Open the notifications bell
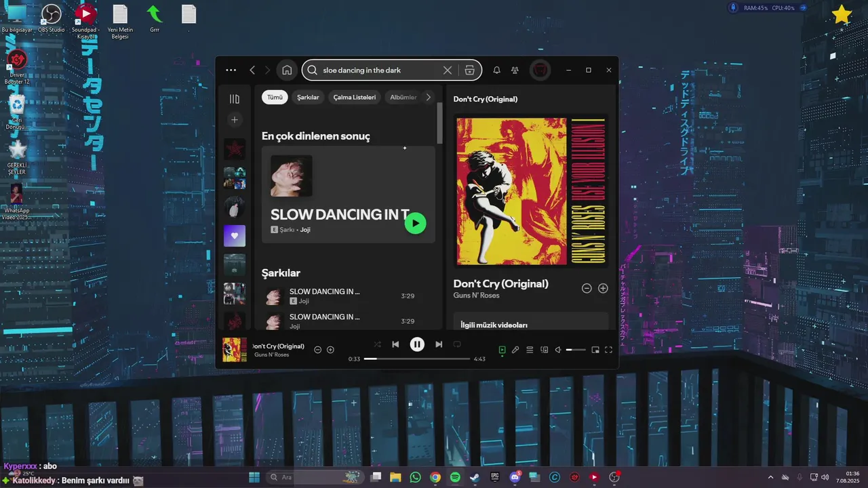Screen dimensions: 868x488 496,70
